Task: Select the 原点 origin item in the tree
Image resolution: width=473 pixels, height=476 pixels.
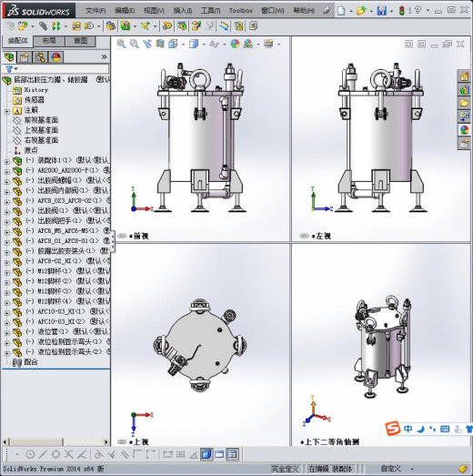Action: point(31,150)
